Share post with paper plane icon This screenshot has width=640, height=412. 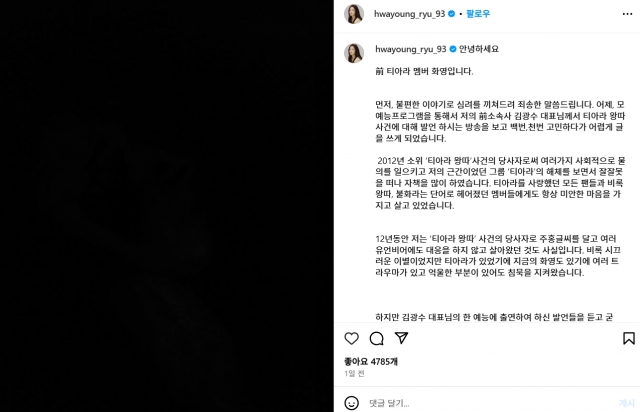coord(402,338)
